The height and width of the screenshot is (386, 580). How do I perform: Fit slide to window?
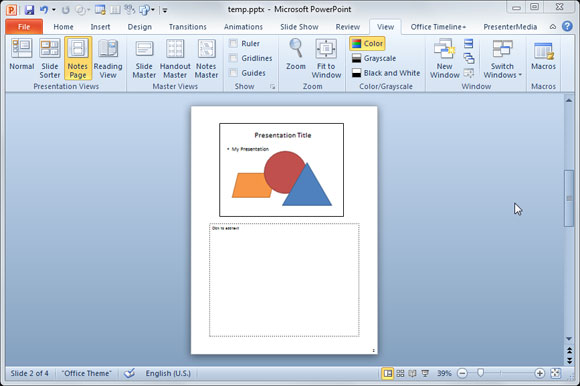(x=326, y=58)
